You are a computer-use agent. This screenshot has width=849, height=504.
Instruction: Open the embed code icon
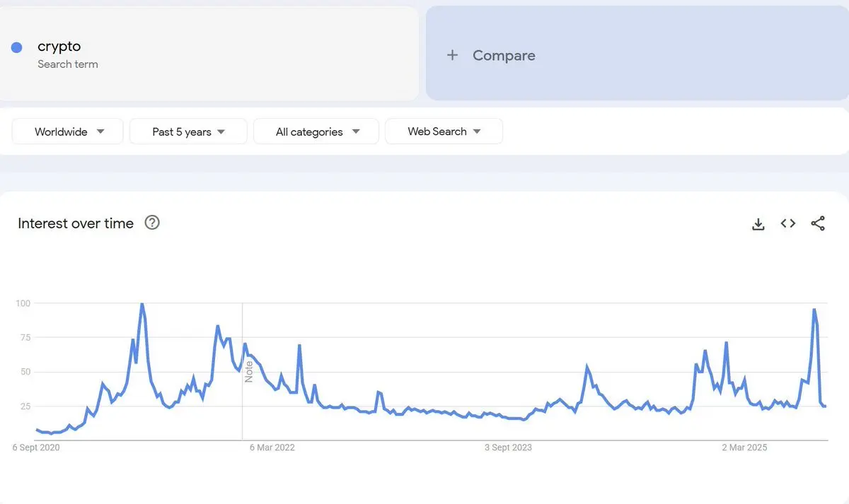(x=788, y=223)
